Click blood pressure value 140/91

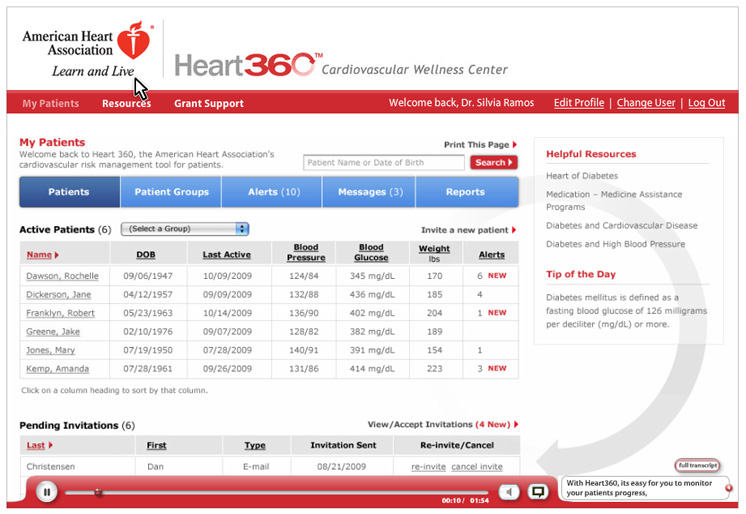tap(304, 350)
